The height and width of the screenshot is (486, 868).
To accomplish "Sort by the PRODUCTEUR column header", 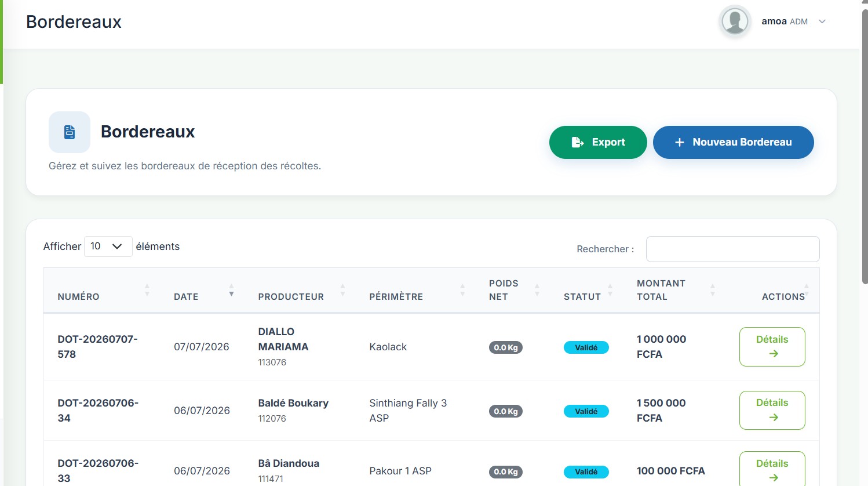I will (x=300, y=291).
